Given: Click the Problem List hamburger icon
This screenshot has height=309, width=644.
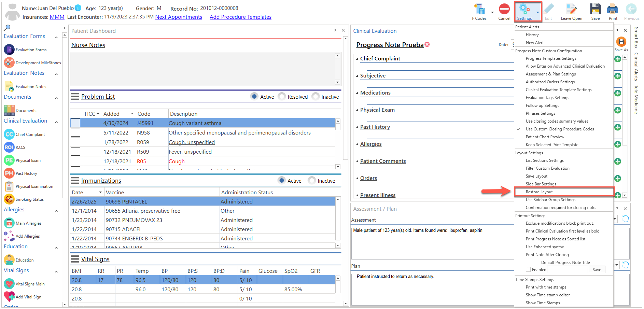Looking at the screenshot, I should (75, 97).
